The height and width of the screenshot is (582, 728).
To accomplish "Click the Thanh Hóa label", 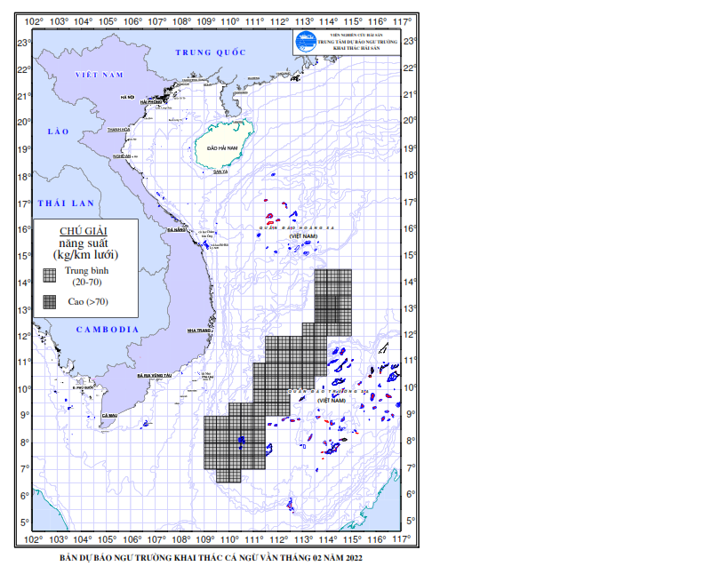I will point(118,130).
